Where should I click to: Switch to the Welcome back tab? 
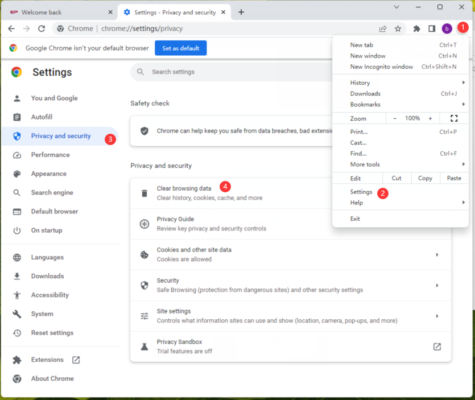pyautogui.click(x=60, y=12)
